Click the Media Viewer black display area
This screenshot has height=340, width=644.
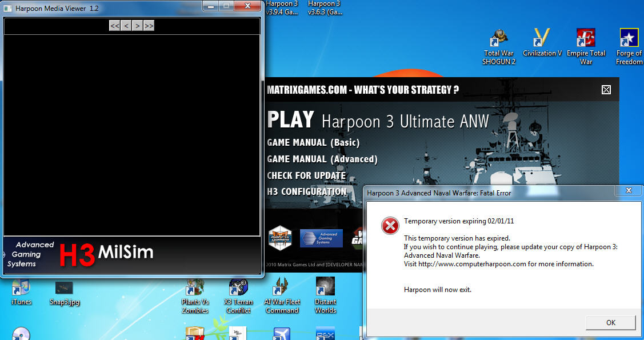[x=131, y=135]
